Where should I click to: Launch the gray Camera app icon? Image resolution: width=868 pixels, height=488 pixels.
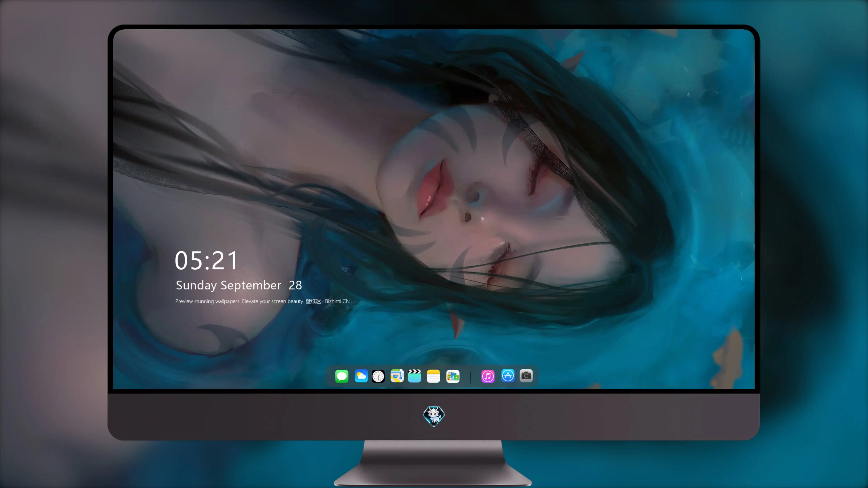point(526,375)
